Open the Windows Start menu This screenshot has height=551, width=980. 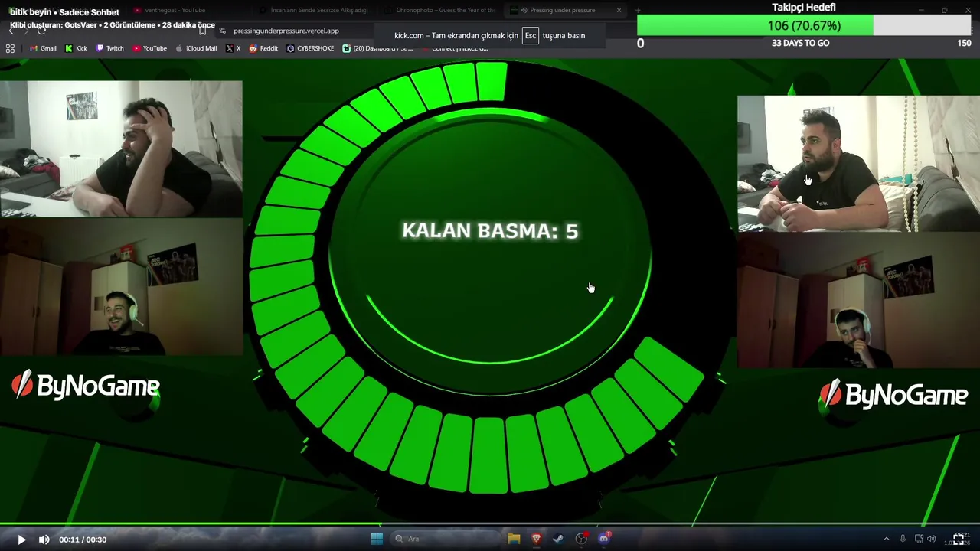coord(377,539)
